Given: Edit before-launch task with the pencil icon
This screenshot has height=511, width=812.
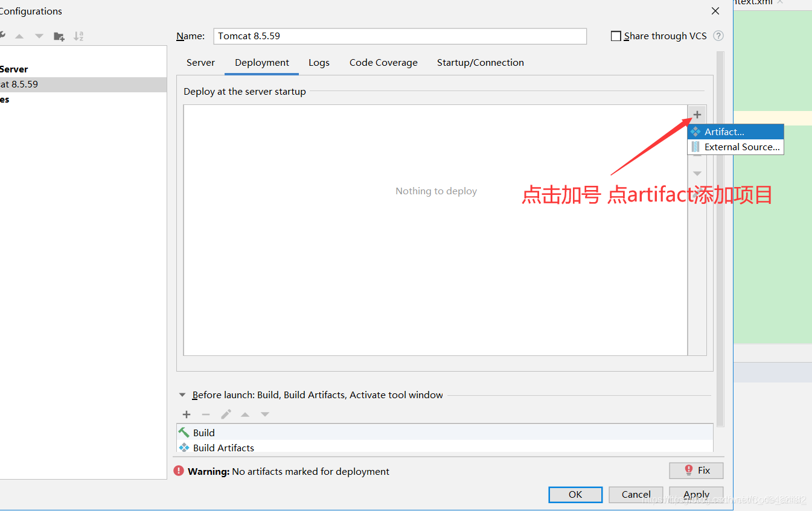Looking at the screenshot, I should pyautogui.click(x=226, y=414).
